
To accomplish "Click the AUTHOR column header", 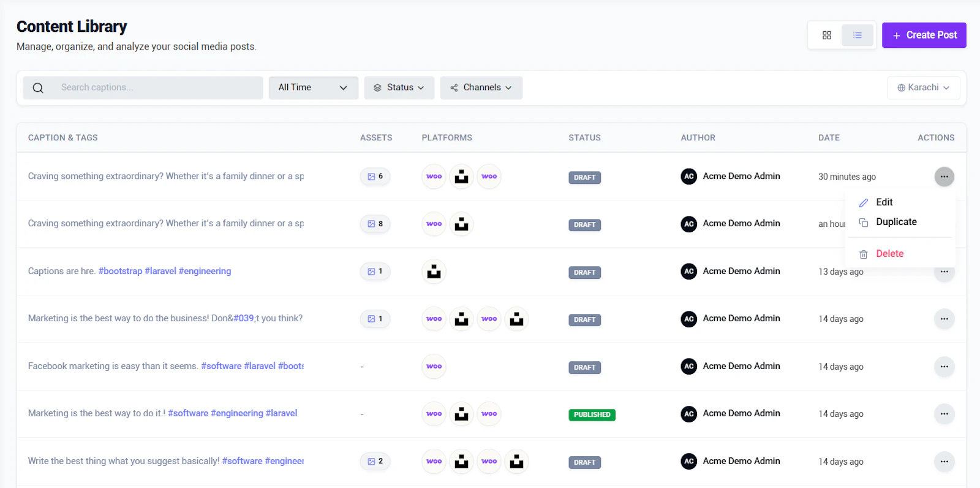I will [x=698, y=138].
